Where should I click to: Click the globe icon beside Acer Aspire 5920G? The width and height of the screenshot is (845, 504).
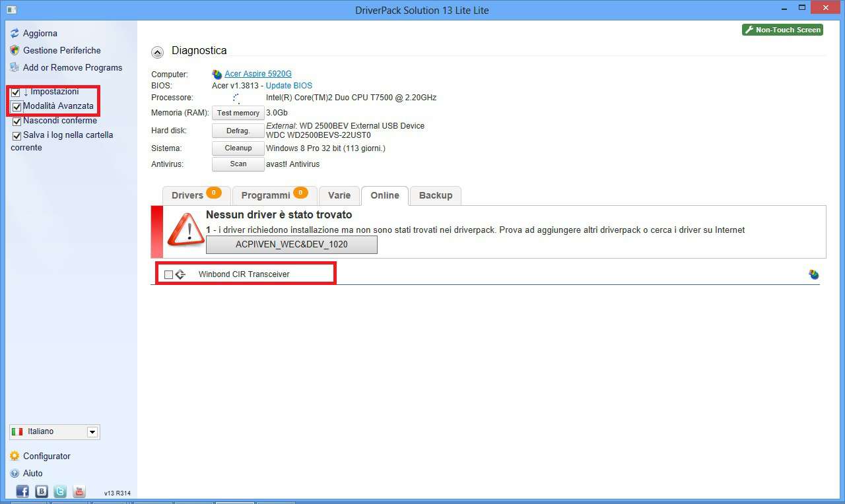[x=217, y=75]
